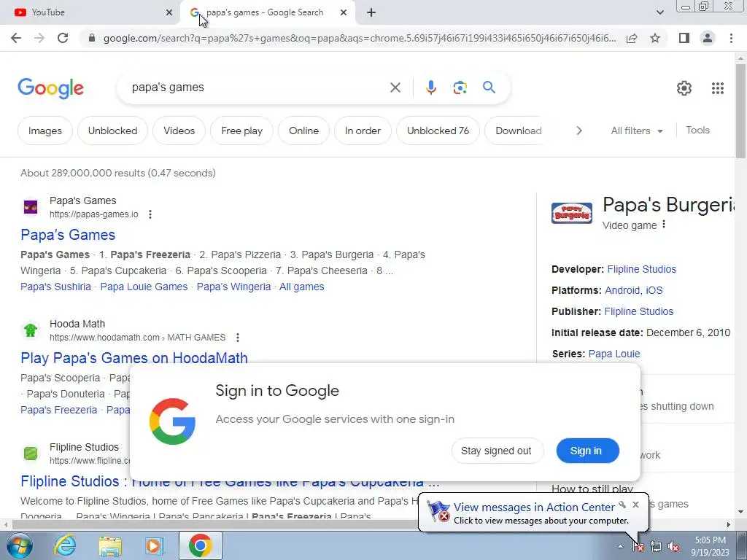Screen dimensions: 747x560
Task: Apply the Unblocked filter chip
Action: pyautogui.click(x=112, y=131)
